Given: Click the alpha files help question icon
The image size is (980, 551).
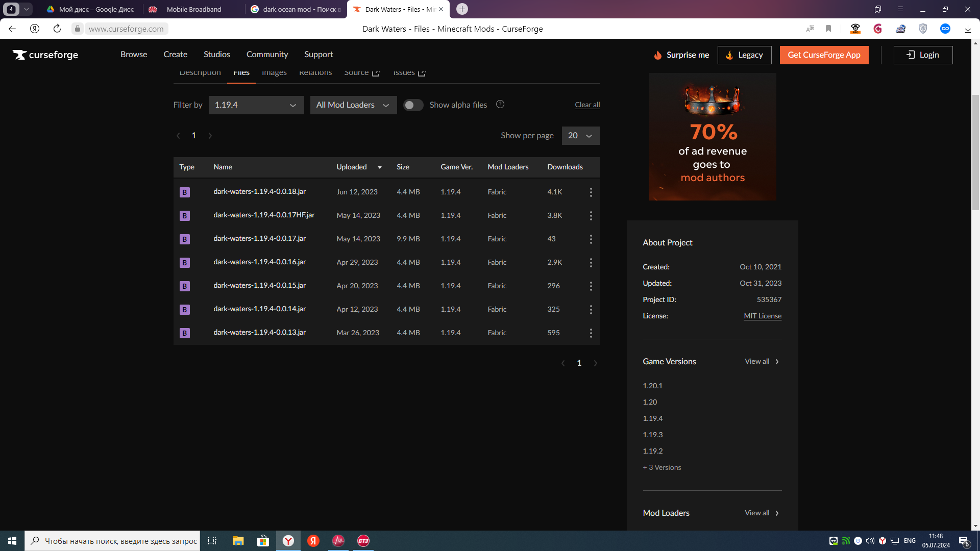Looking at the screenshot, I should [500, 104].
